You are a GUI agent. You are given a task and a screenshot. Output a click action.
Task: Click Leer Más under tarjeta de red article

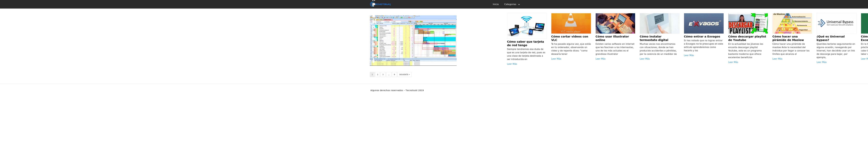coord(512,64)
